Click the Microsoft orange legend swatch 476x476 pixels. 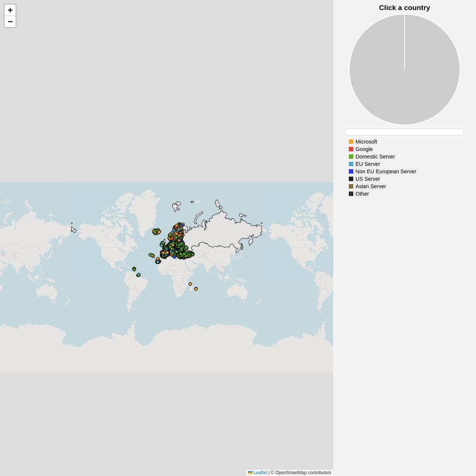click(351, 142)
